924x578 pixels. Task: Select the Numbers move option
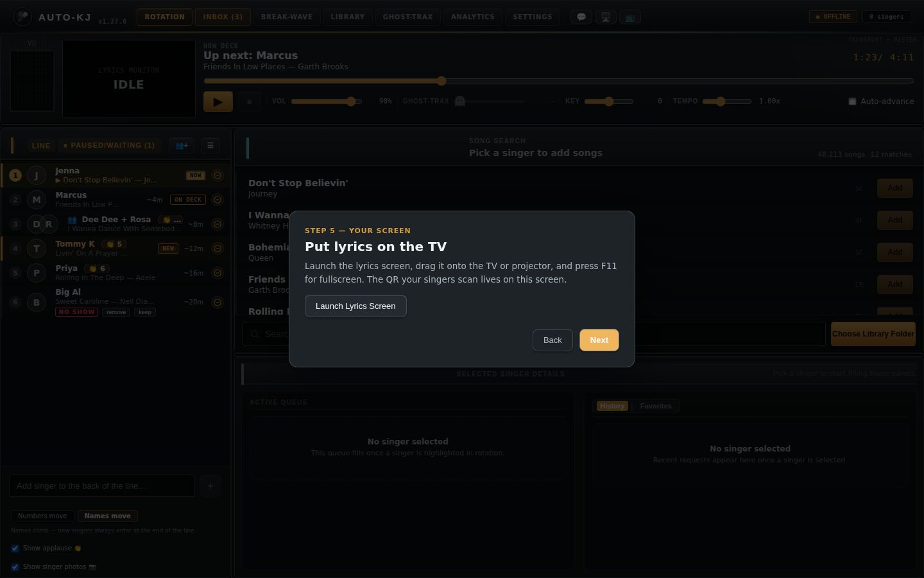coord(42,516)
